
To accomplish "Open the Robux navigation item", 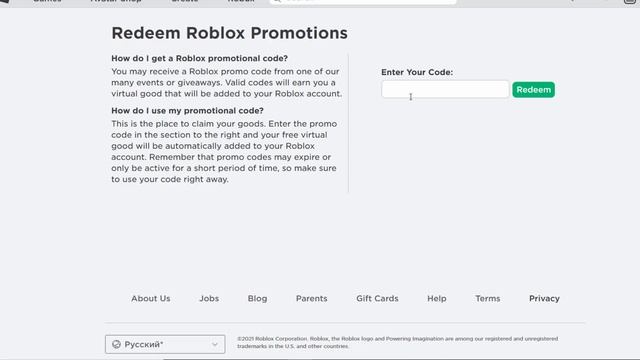I will [x=241, y=2].
